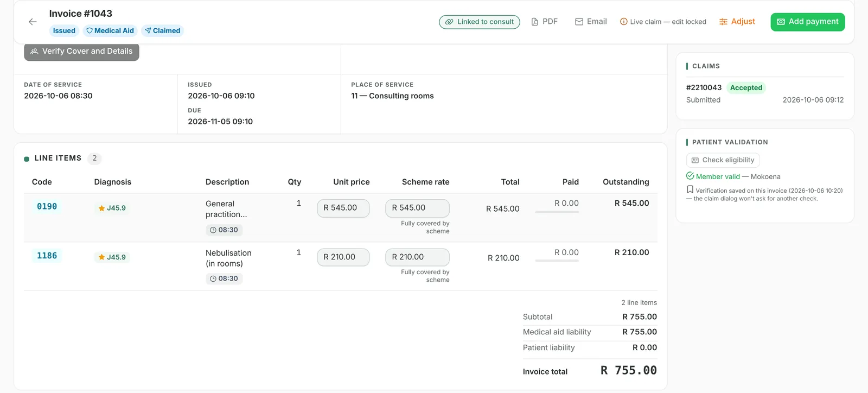The height and width of the screenshot is (393, 868).
Task: Click the Member valid check icon
Action: 690,176
